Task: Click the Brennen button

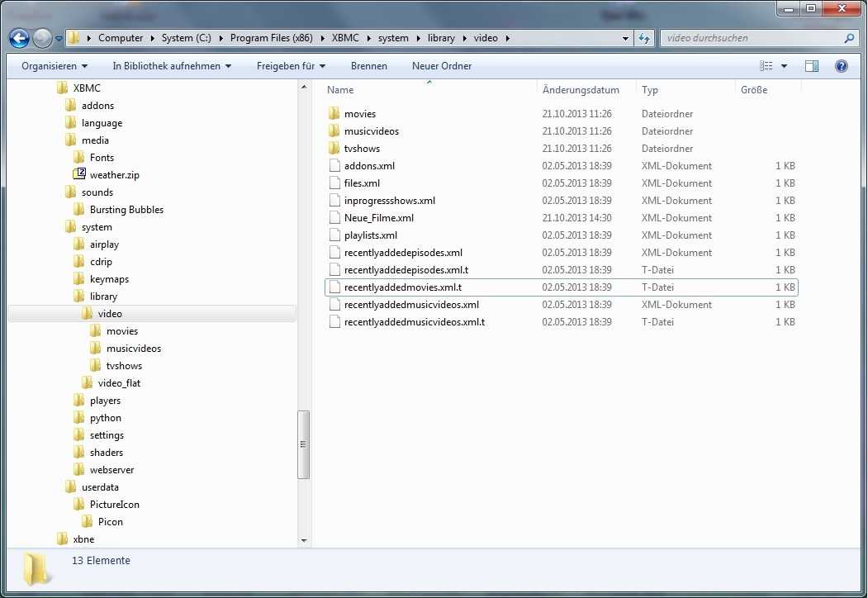Action: coord(369,66)
